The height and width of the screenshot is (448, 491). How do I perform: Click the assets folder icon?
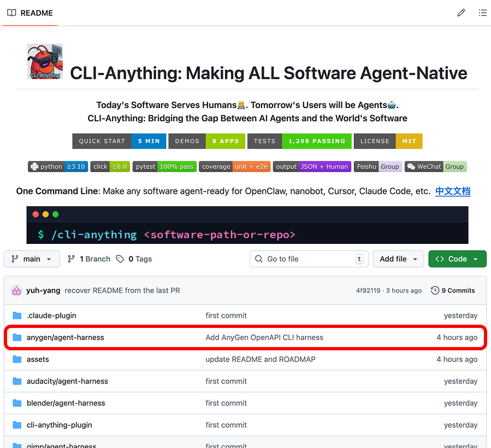(x=17, y=360)
